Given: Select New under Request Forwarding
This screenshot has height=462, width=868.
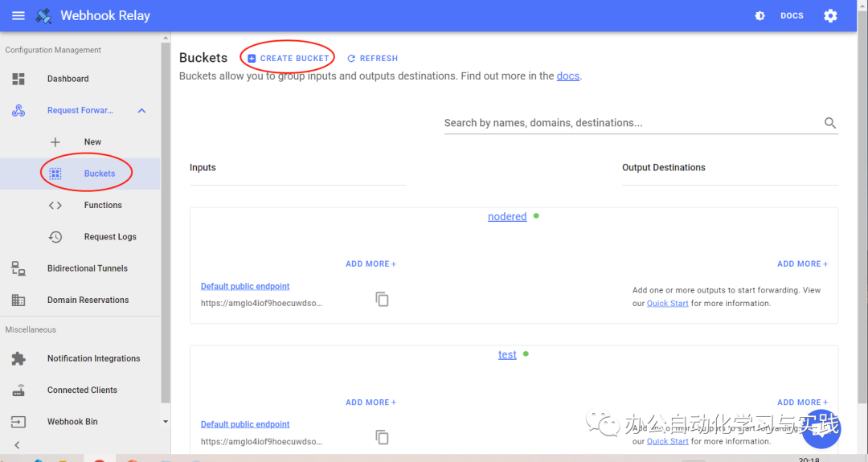Looking at the screenshot, I should pyautogui.click(x=92, y=141).
